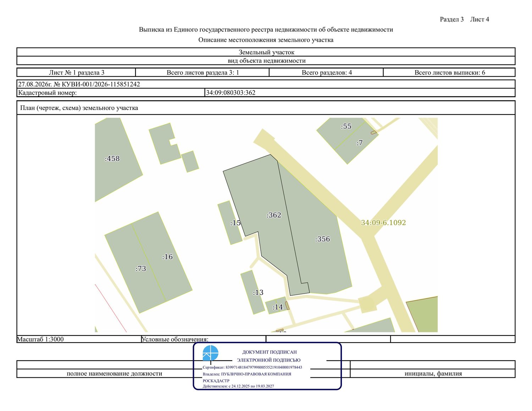
Task: Click the "План (чертеж, схема) земельного участка" heading
Action: [79, 108]
